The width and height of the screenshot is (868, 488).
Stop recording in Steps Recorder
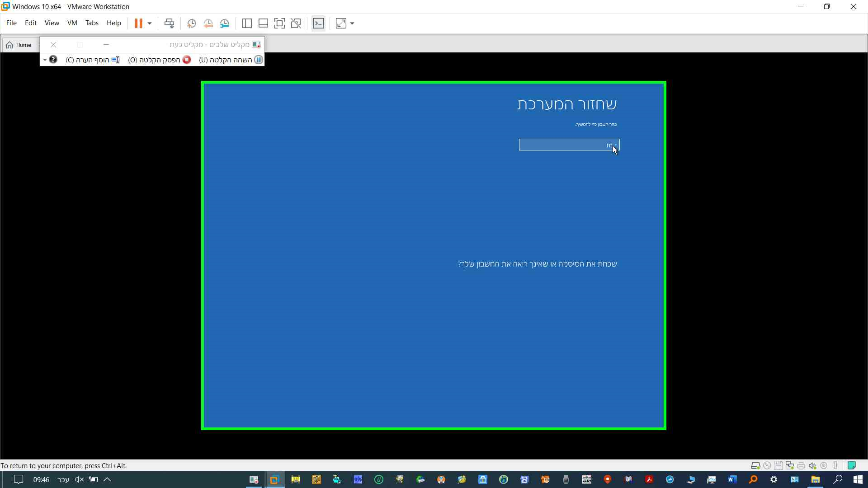pos(160,60)
